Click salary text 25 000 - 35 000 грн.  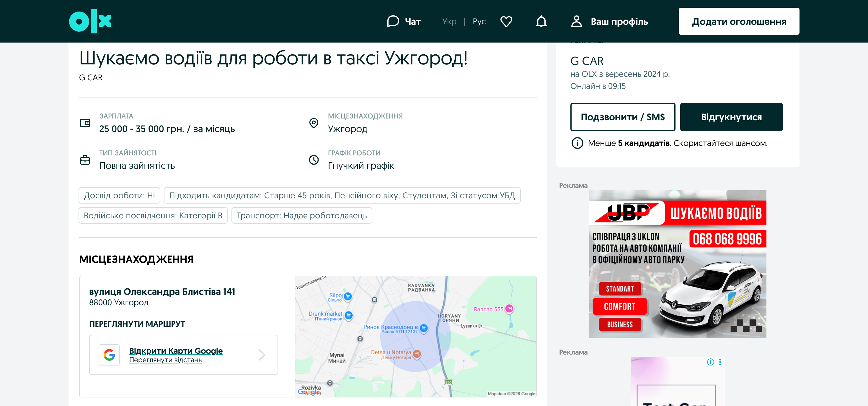tap(167, 129)
